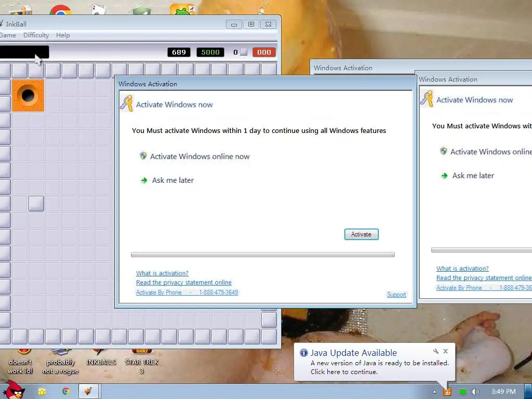Click the orange hole tile in InkBall
This screenshot has width=532, height=399.
pyautogui.click(x=28, y=96)
